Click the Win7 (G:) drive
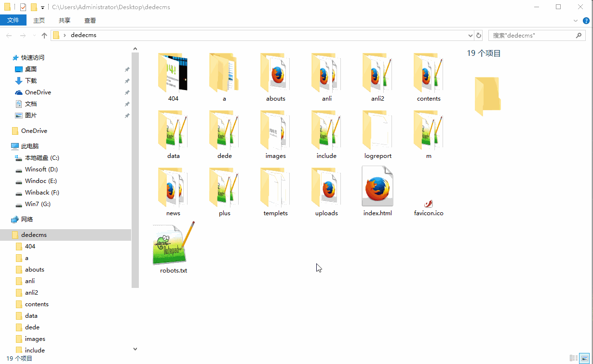Screen dimensions: 593x364 coord(38,204)
